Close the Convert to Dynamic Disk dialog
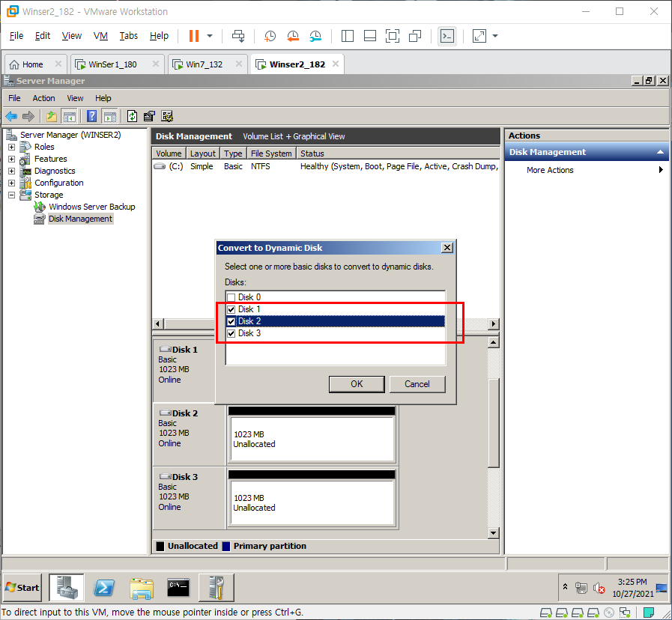The image size is (672, 620). click(447, 248)
